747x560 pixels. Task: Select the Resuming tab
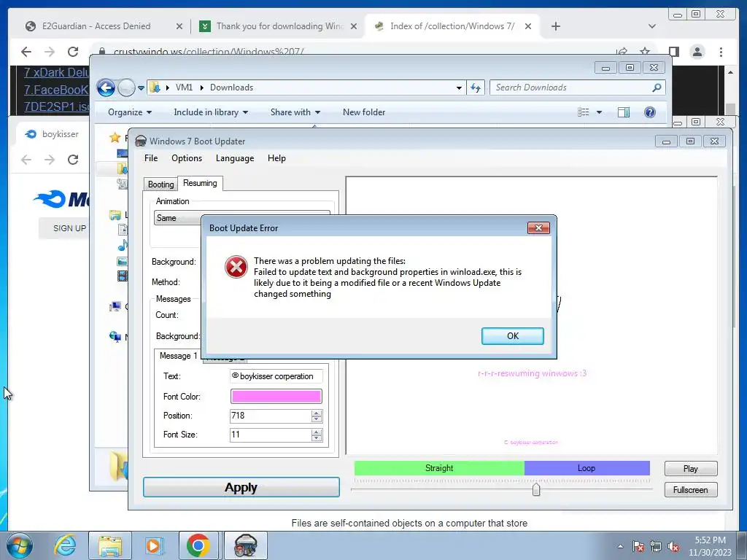[200, 183]
